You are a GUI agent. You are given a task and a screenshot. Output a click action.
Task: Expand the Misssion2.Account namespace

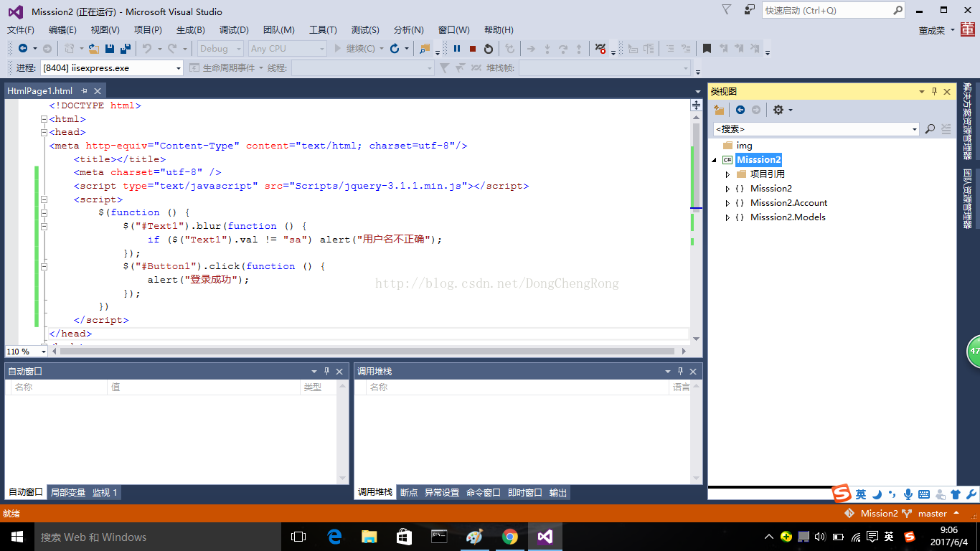[727, 203]
